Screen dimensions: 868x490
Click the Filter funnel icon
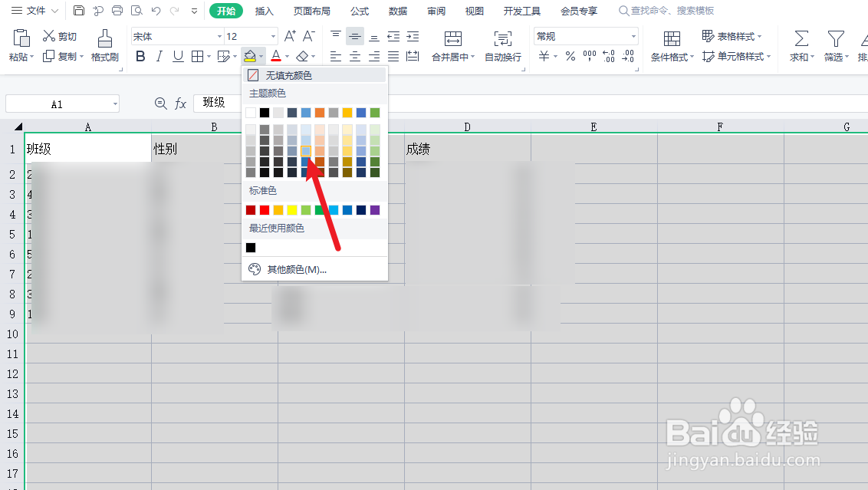click(836, 39)
